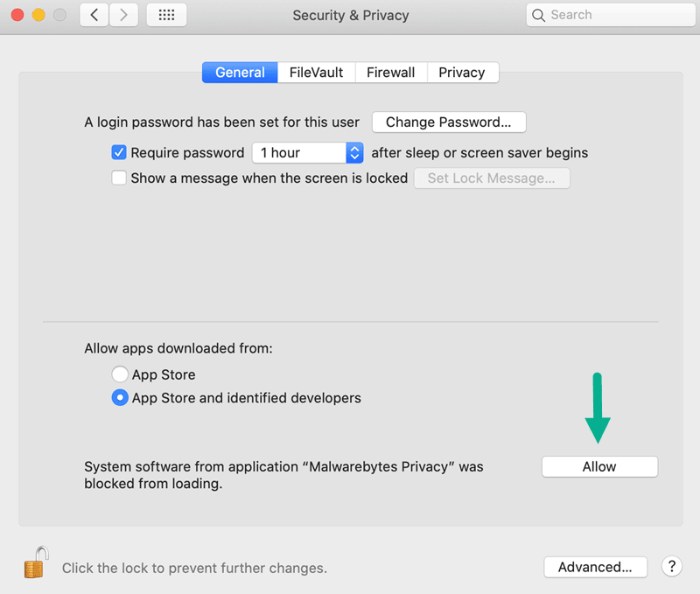Open the 1 hour delay dropdown

[307, 152]
